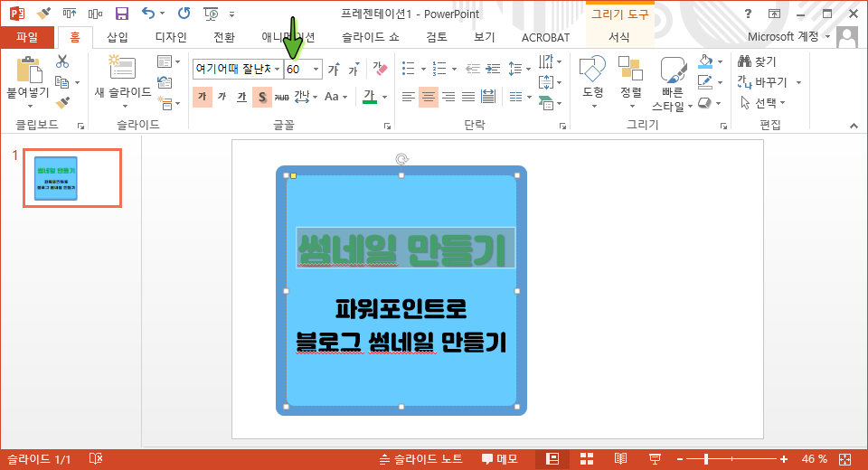Increase list indent level
Screen dimensions: 868x470
493,69
